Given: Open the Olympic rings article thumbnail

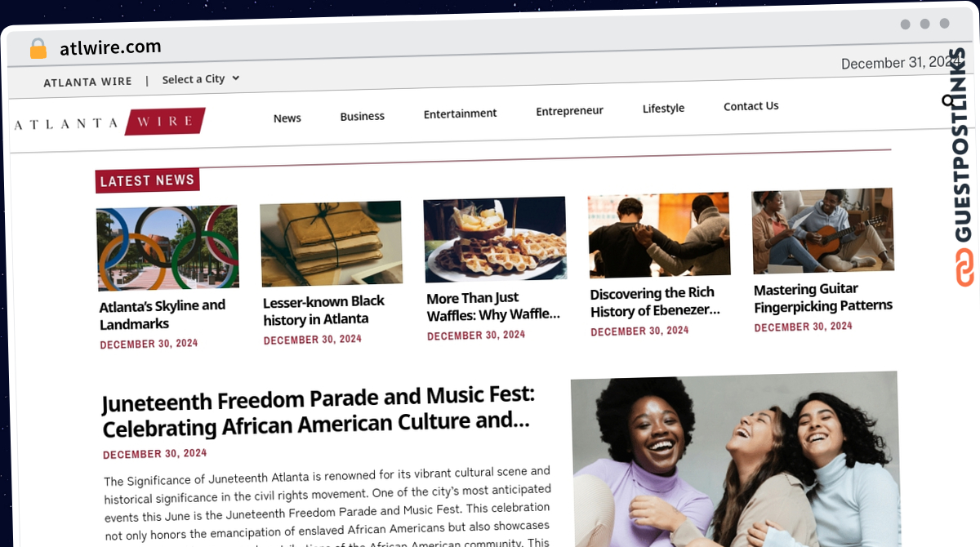Looking at the screenshot, I should coord(167,248).
